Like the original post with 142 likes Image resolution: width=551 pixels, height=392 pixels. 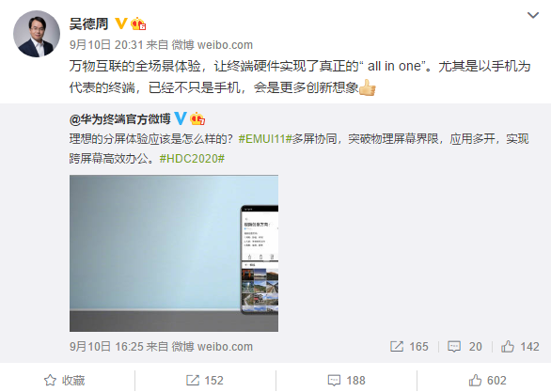tap(520, 347)
